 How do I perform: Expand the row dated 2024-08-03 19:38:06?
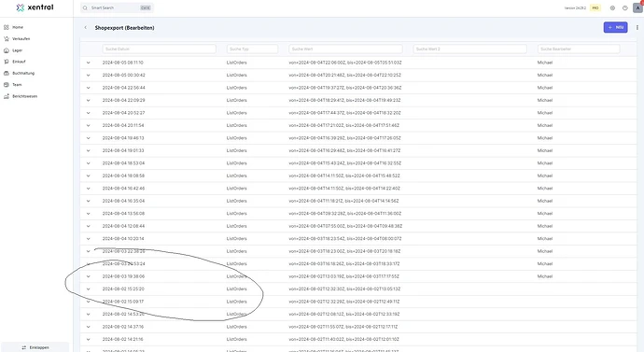coord(89,276)
